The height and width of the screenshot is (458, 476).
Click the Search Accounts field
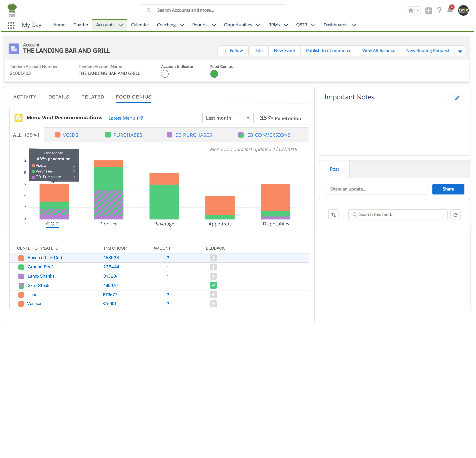click(x=213, y=10)
